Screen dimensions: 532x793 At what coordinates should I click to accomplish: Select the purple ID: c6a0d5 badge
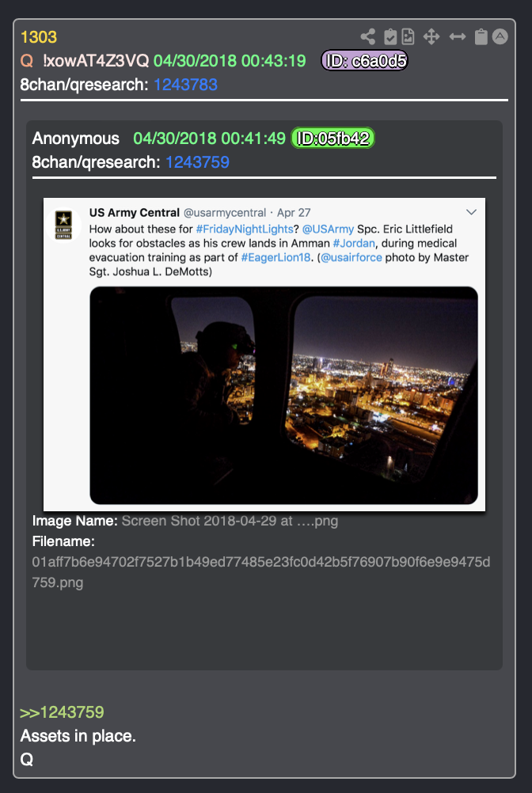(365, 61)
